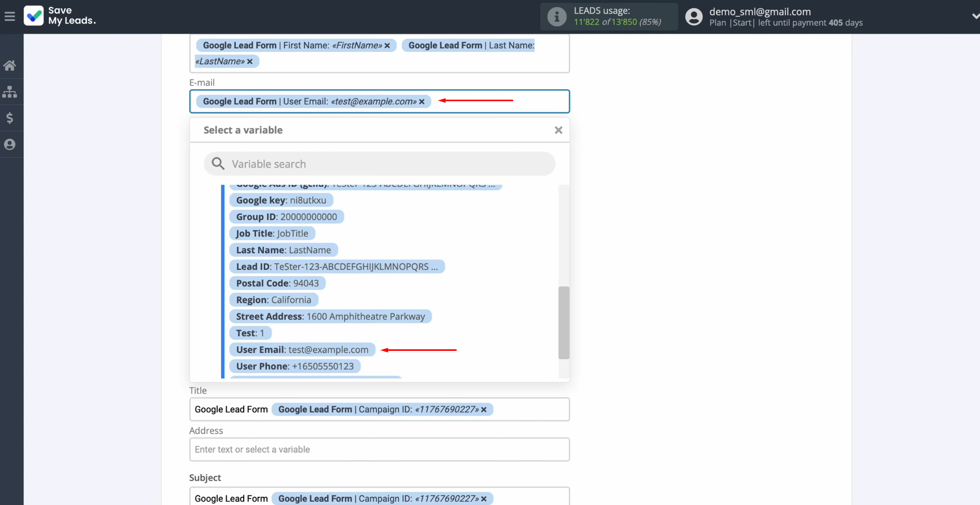Select Group ID variable
980x505 pixels.
point(287,217)
